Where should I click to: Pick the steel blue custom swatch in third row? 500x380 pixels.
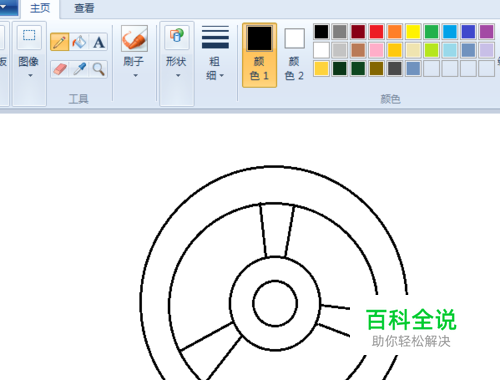[413, 68]
